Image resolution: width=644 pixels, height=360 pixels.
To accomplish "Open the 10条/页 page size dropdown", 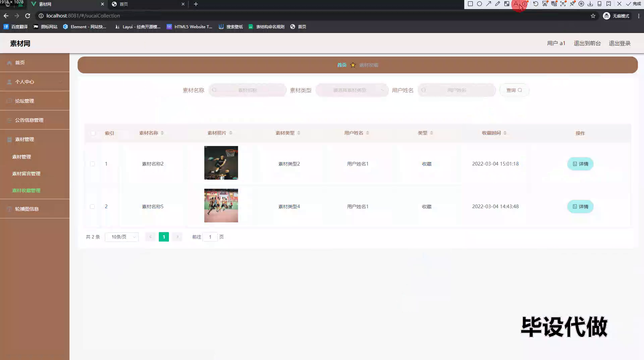I will pos(122,237).
